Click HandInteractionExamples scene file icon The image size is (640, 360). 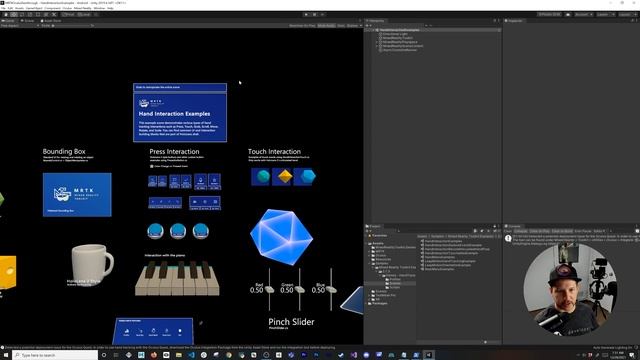(x=422, y=241)
